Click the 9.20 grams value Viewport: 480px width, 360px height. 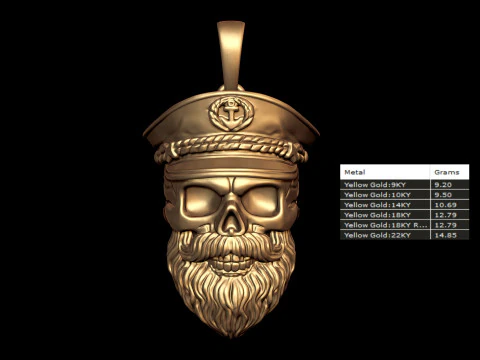(x=443, y=185)
